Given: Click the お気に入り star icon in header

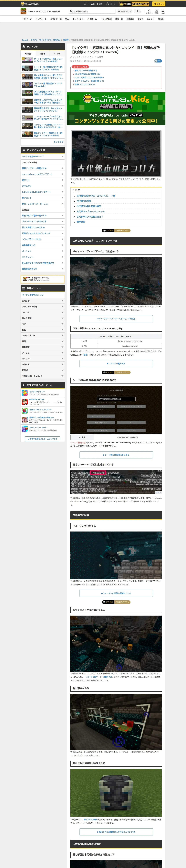Looking at the screenshot, I should pyautogui.click(x=149, y=11).
